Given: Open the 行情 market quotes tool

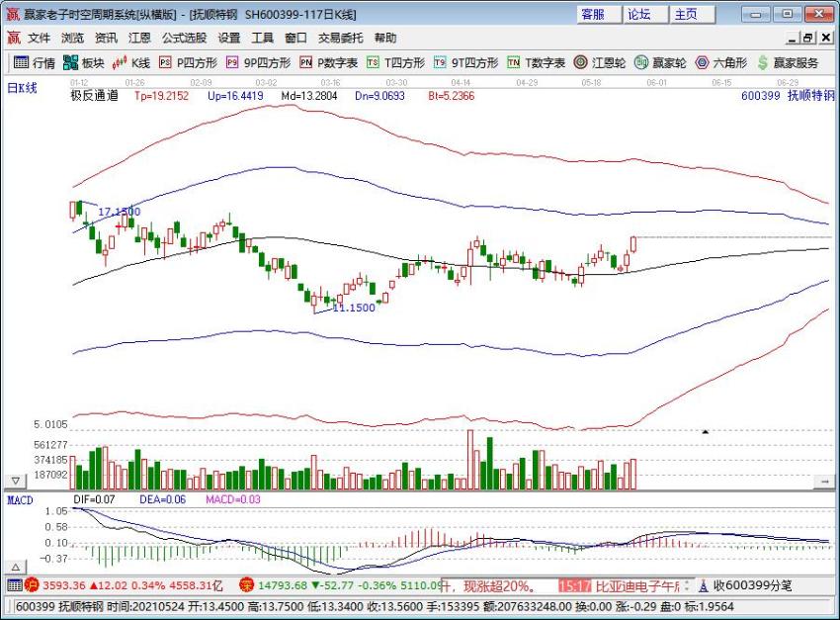Looking at the screenshot, I should point(35,63).
